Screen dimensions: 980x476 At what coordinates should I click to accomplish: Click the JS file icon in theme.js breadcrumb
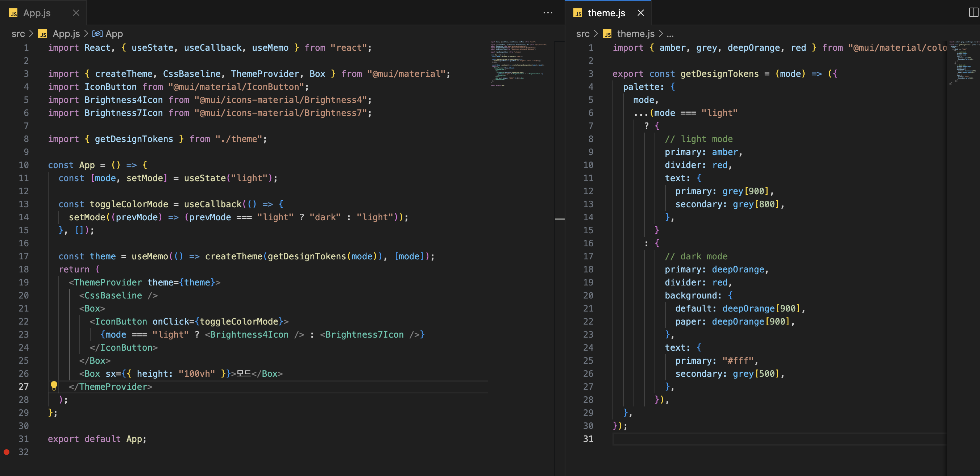[x=607, y=34]
